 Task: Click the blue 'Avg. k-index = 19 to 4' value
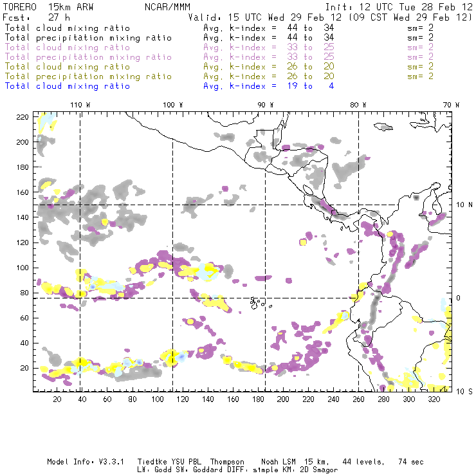(269, 86)
